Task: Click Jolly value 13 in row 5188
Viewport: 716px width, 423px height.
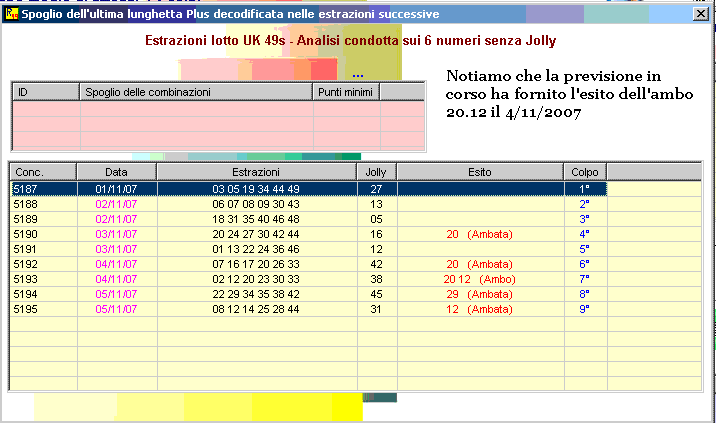Action: [x=376, y=204]
